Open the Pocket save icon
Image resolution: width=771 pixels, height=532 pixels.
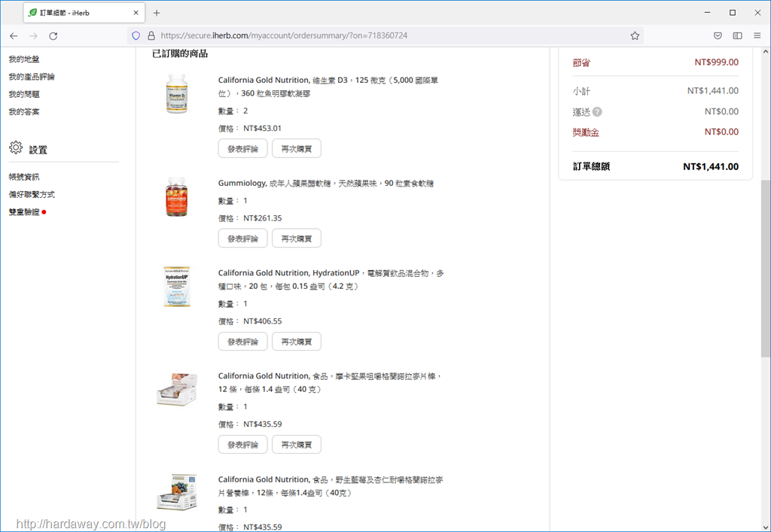(x=718, y=35)
